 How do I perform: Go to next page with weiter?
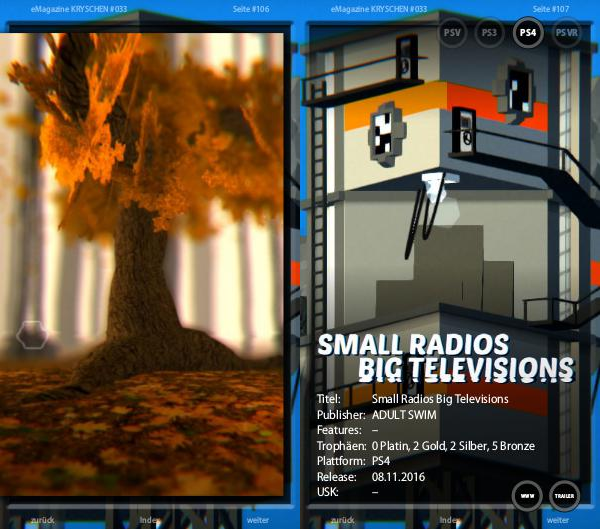point(258,520)
